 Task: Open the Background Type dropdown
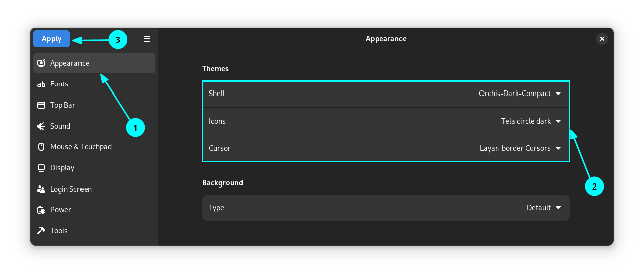[543, 208]
